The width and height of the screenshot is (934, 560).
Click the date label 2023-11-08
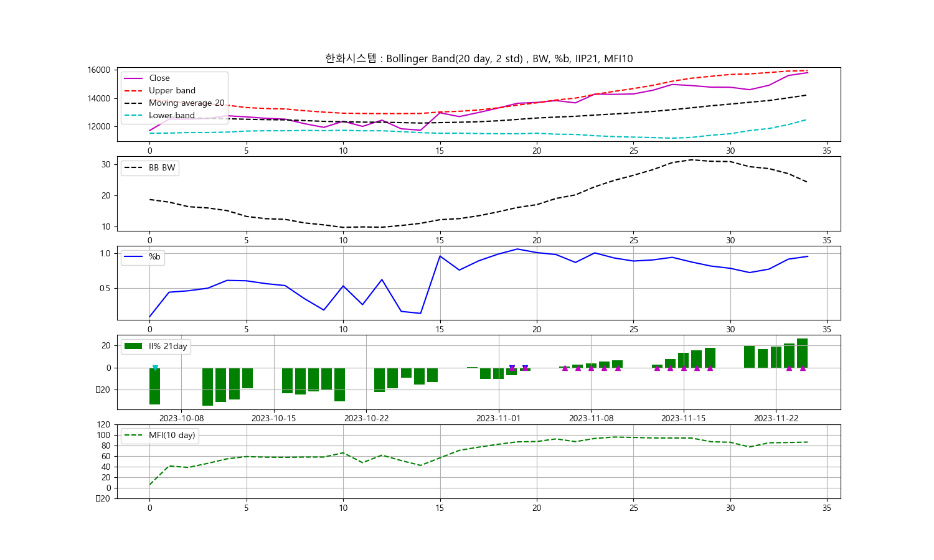point(592,419)
